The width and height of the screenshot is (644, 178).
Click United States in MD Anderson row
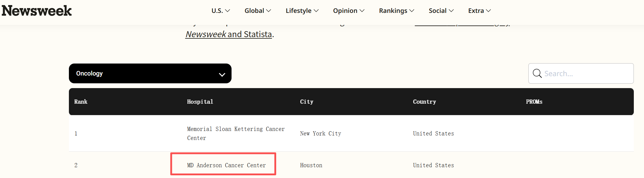click(433, 165)
